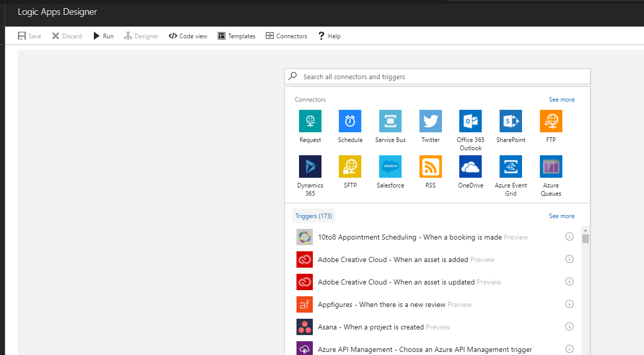Choose the Twitter connector icon
The width and height of the screenshot is (644, 355).
pos(431,121)
